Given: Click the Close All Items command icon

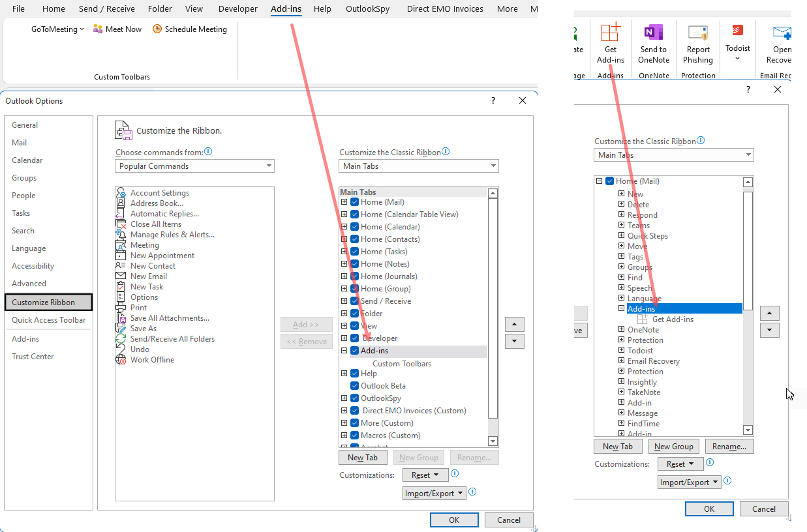Looking at the screenshot, I should tap(121, 224).
